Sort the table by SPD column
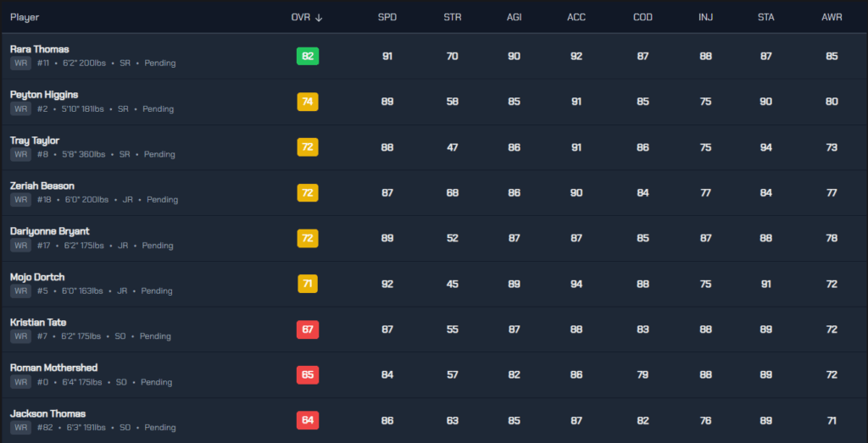 point(387,18)
